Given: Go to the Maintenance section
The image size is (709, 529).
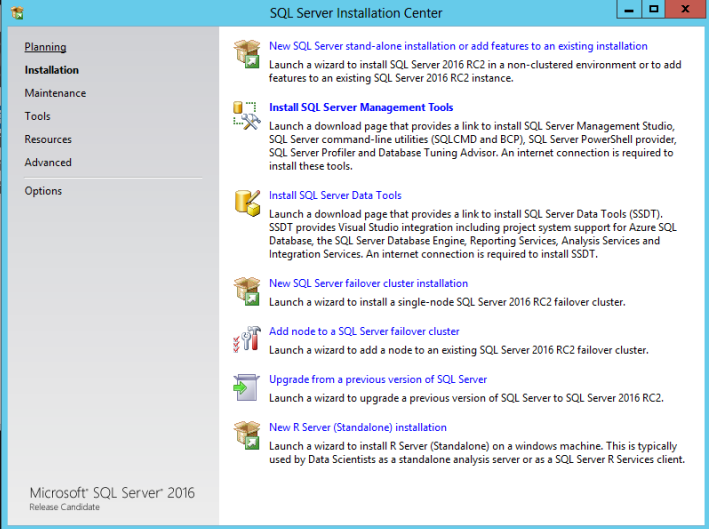Looking at the screenshot, I should coord(55,93).
